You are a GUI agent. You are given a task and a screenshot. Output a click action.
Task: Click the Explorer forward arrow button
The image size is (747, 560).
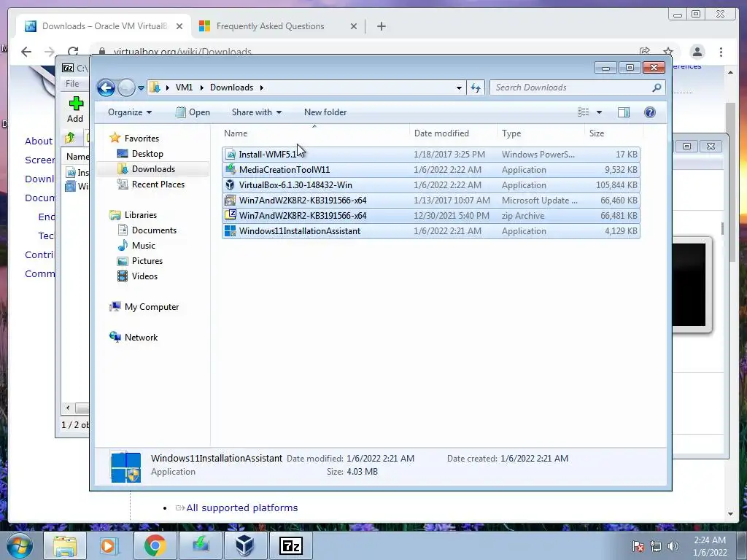pyautogui.click(x=126, y=87)
